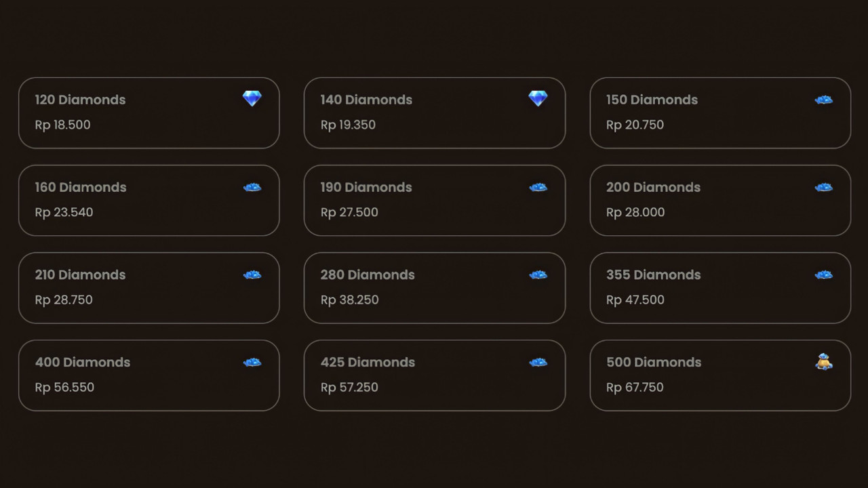Screen dimensions: 868x488
Task: Select the 120 Diamonds Rp 18.500 package
Action: point(149,113)
